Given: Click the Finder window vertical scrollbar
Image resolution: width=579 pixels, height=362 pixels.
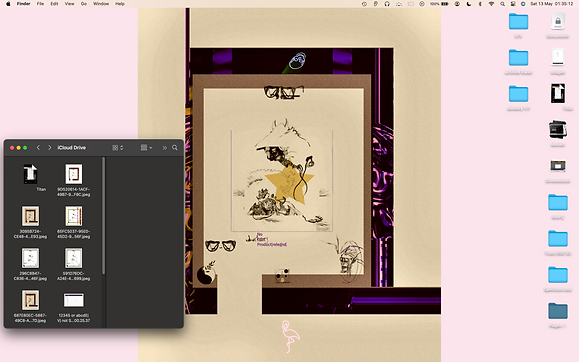Looking at the screenshot, I should [x=103, y=216].
